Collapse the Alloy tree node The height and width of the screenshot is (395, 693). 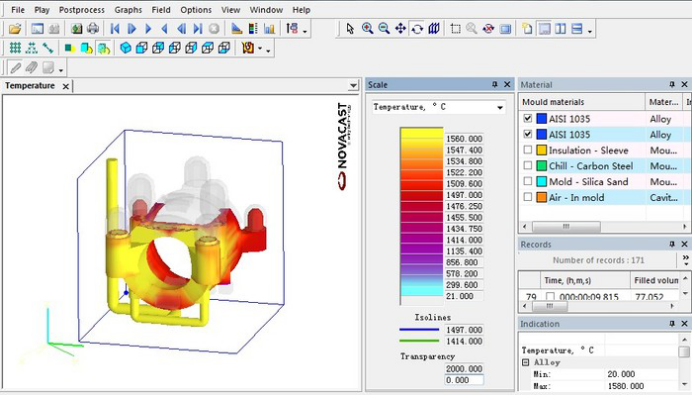point(525,362)
